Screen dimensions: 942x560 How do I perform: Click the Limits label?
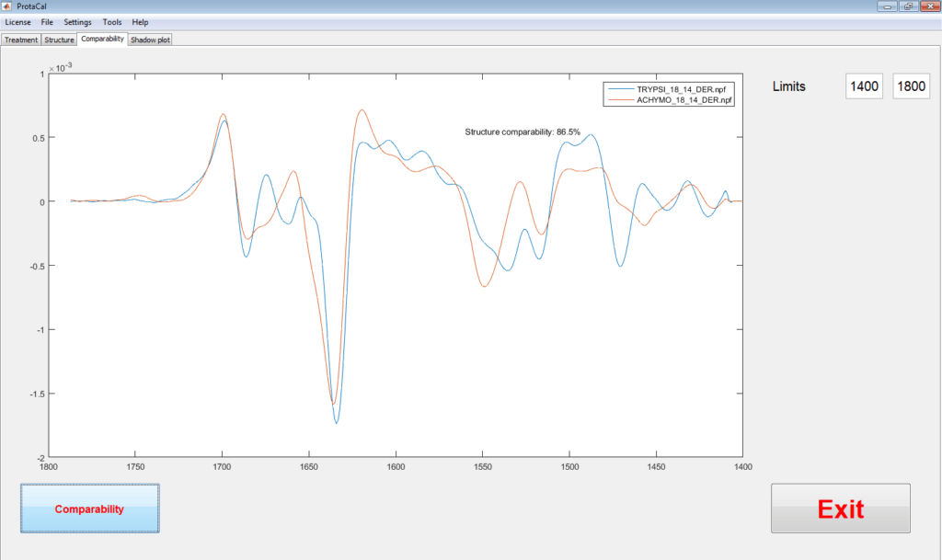coord(788,86)
